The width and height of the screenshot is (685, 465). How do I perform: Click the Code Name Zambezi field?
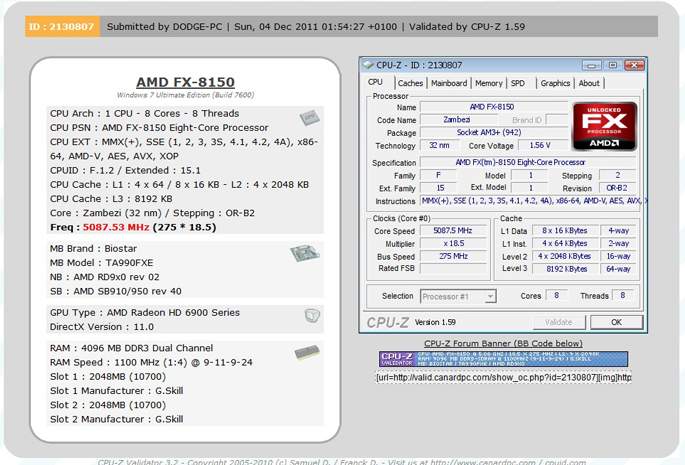click(x=457, y=120)
